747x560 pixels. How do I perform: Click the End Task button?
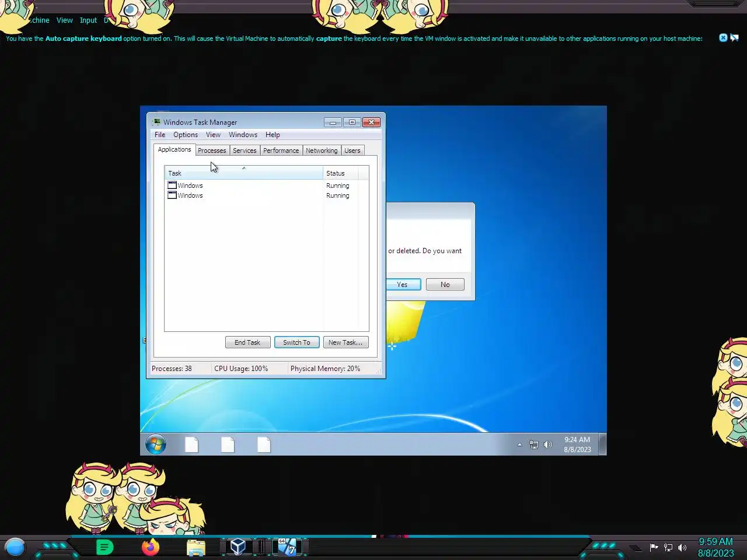point(247,342)
